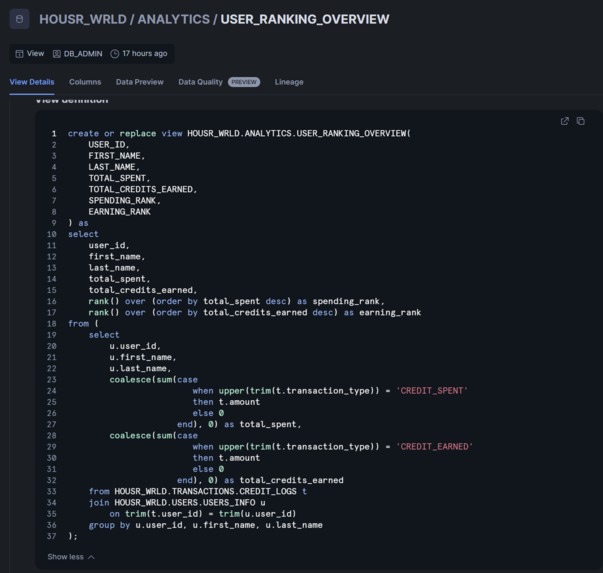Copy the view definition with copy icon
This screenshot has width=603, height=573.
580,121
